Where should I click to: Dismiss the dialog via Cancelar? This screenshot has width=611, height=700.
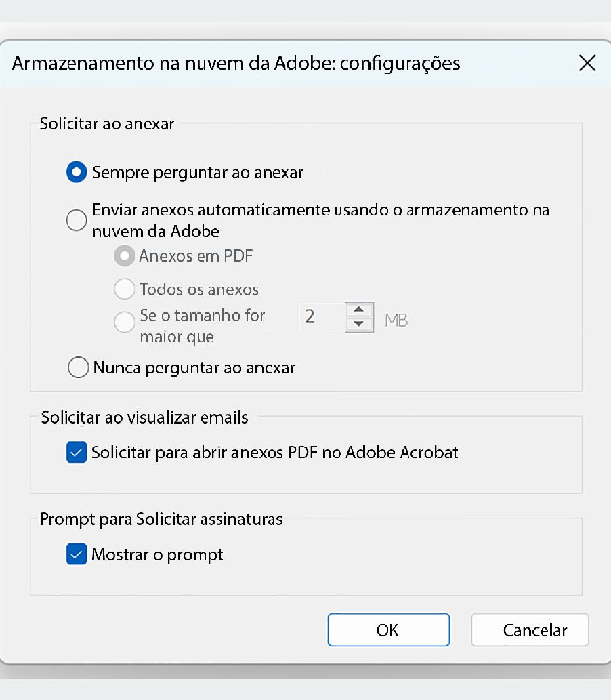[530, 630]
